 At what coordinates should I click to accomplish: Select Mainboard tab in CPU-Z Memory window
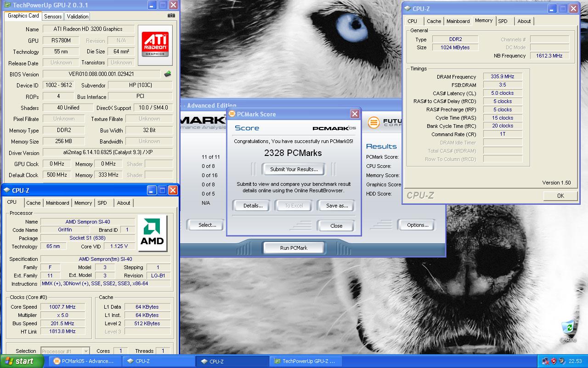[458, 21]
